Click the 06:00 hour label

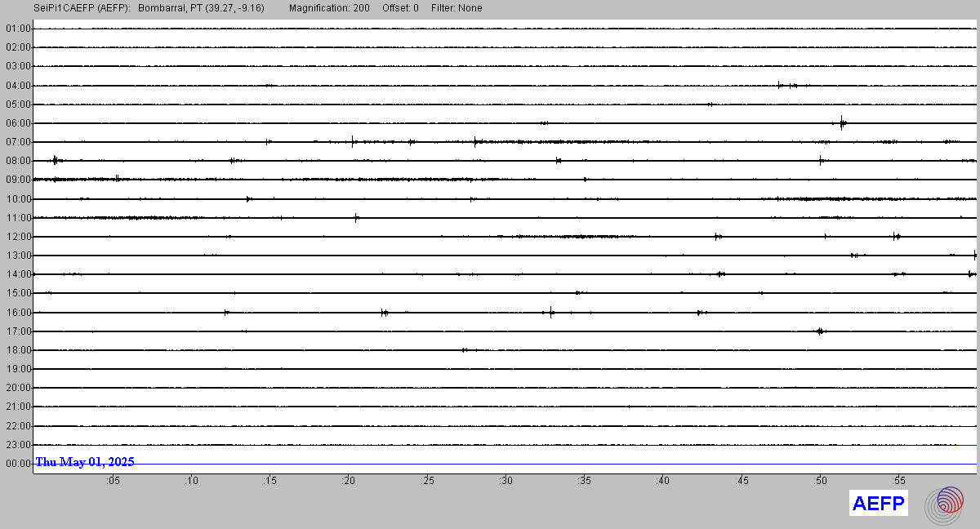pos(18,123)
